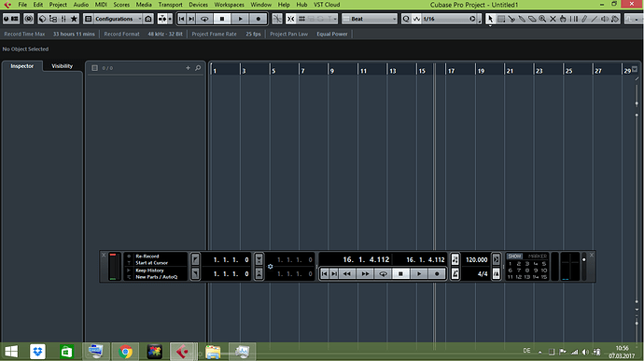The height and width of the screenshot is (361, 644).
Task: Open the MIDI menu
Action: tap(101, 5)
